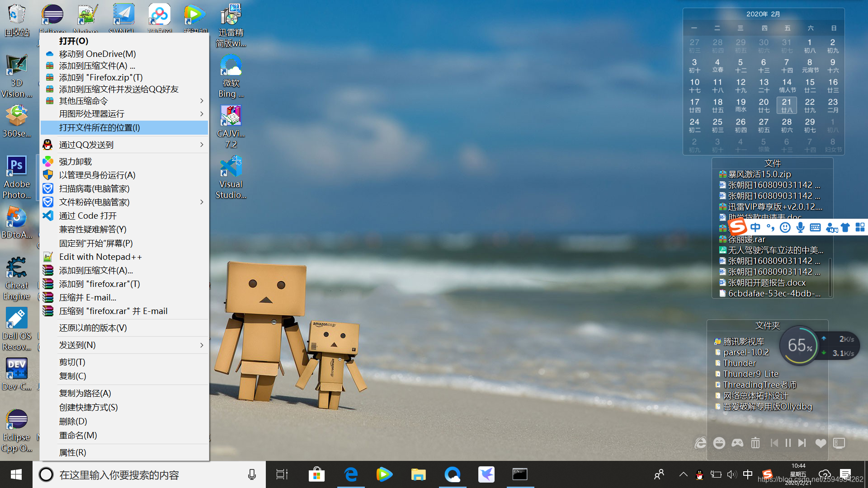Screen dimensions: 868x488
Task: Activate Sogou voice input microphone icon
Action: 800,227
